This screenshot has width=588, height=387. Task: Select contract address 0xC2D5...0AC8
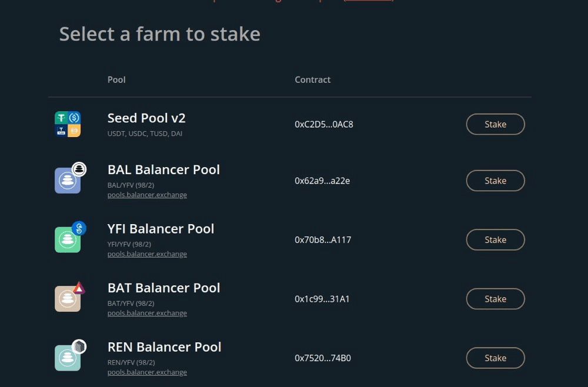[x=323, y=124]
